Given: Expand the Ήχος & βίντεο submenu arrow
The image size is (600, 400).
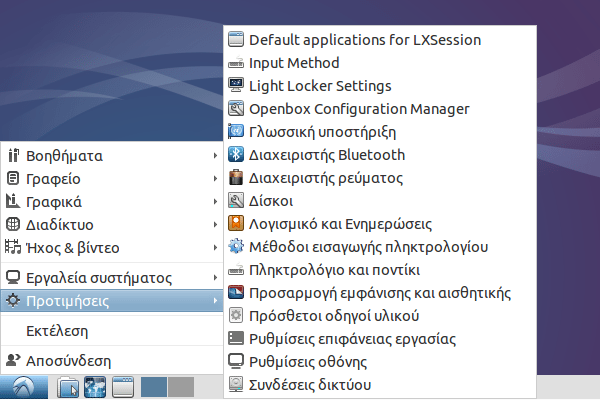Looking at the screenshot, I should 215,247.
